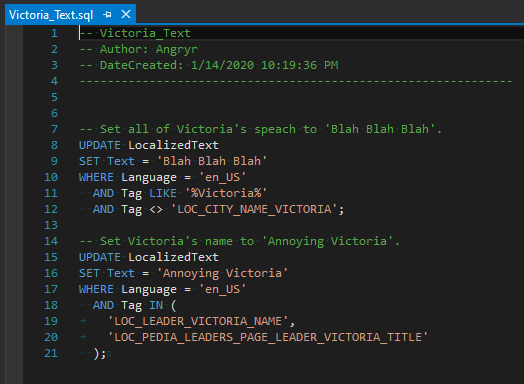
Task: Click 'LOC_PEDIA_LEADERS_PAGE_LEADER_VICTORIA_TITLE' string
Action: [x=268, y=337]
